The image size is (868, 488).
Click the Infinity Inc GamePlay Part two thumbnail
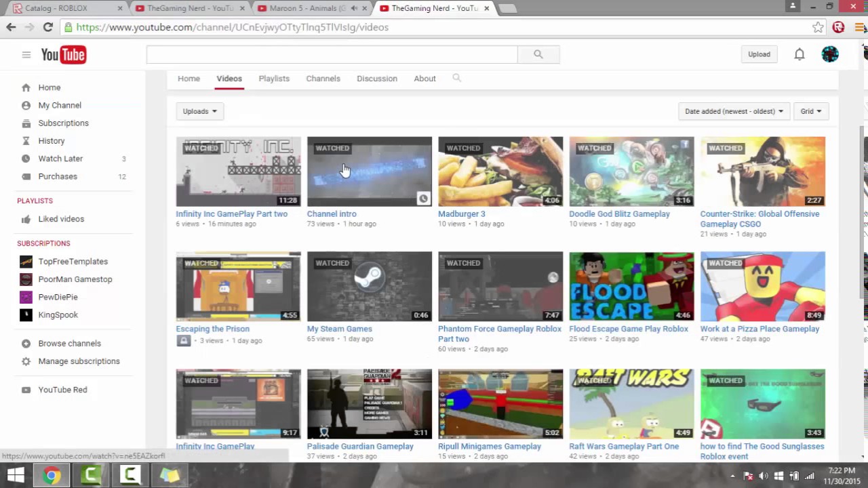point(238,171)
